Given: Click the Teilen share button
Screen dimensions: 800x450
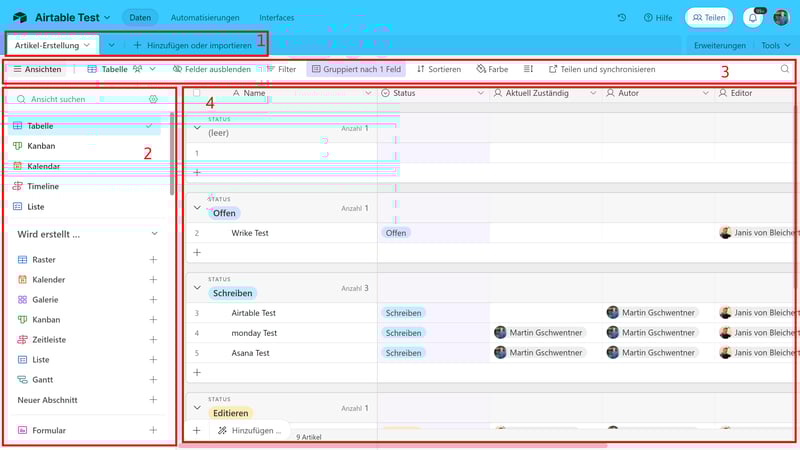Looking at the screenshot, I should point(709,17).
